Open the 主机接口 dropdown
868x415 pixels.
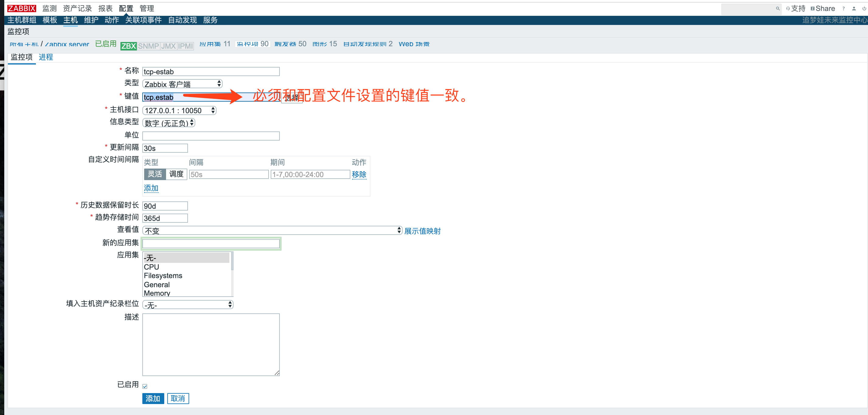pos(179,110)
